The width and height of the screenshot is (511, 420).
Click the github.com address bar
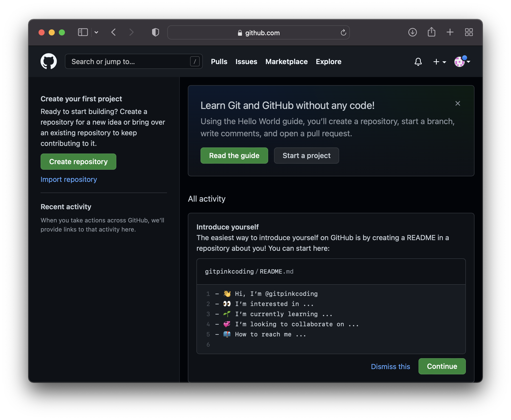point(259,32)
